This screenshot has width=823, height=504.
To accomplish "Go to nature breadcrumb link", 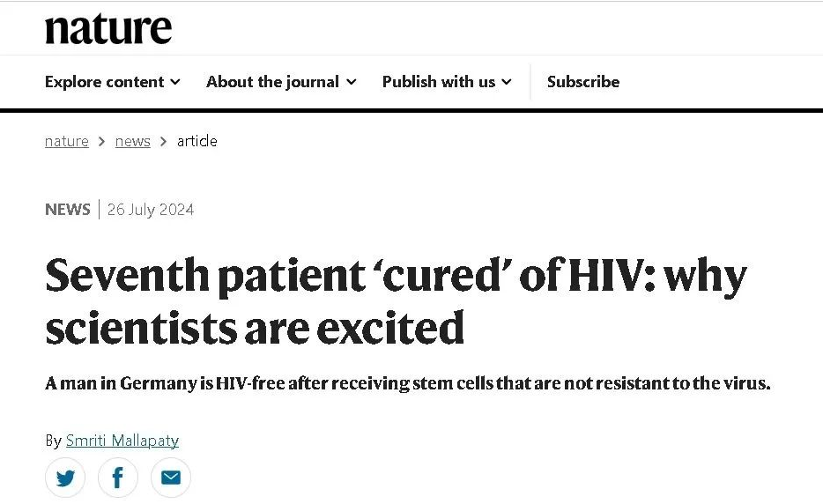I will tap(67, 141).
